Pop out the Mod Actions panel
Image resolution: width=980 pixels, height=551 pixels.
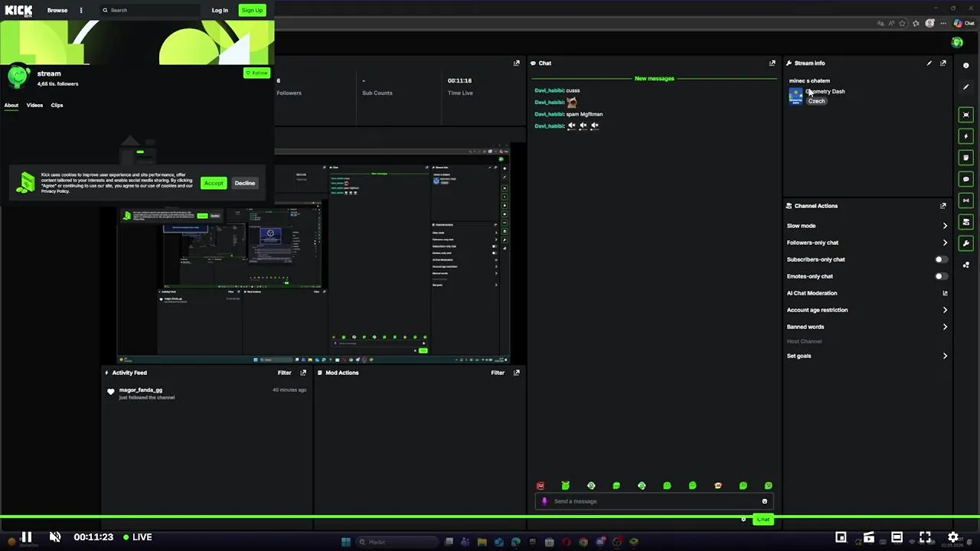coord(516,373)
